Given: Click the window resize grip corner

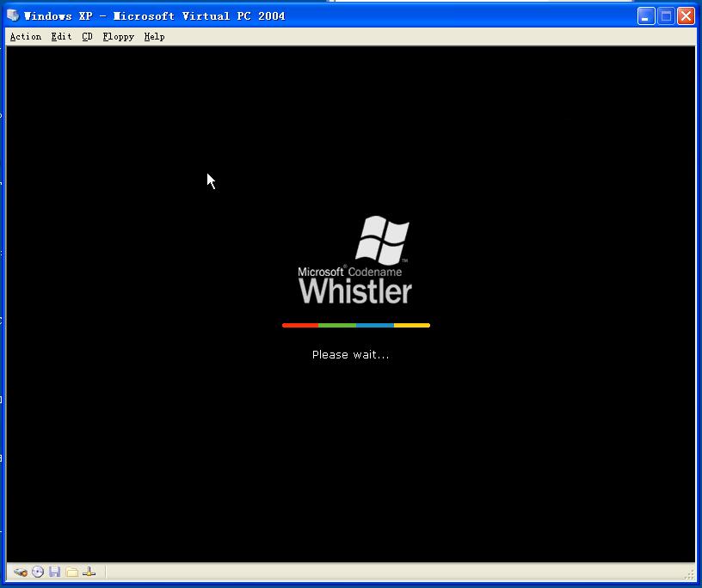Looking at the screenshot, I should [689, 574].
